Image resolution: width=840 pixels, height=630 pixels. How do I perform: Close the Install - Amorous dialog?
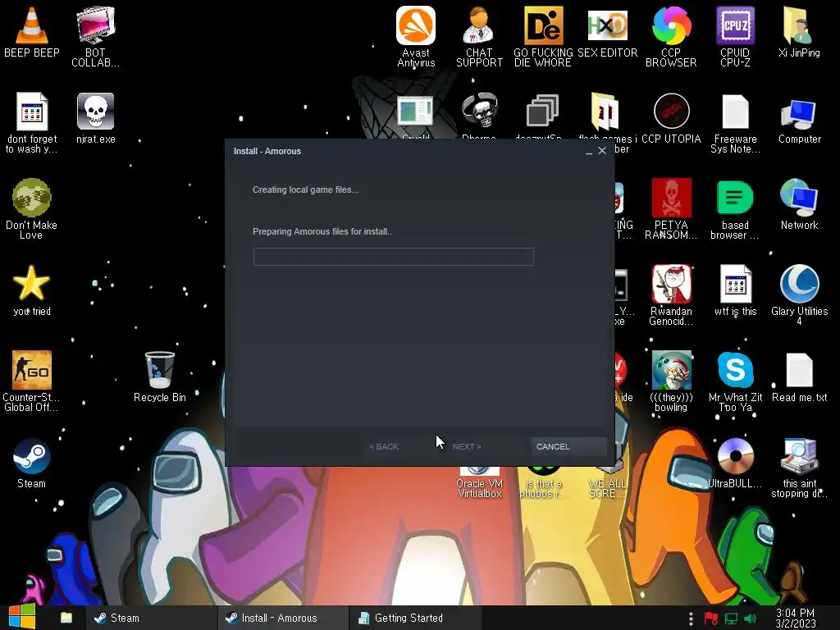[x=602, y=151]
